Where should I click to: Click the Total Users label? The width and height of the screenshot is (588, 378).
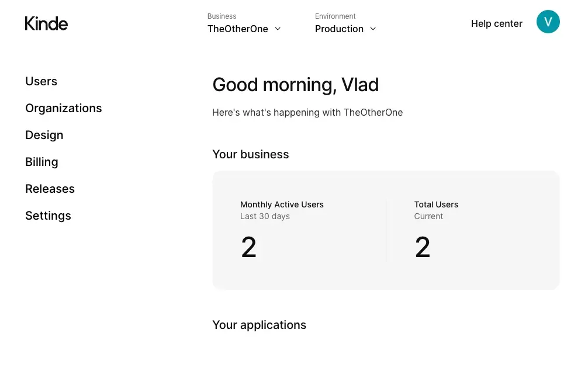[436, 204]
